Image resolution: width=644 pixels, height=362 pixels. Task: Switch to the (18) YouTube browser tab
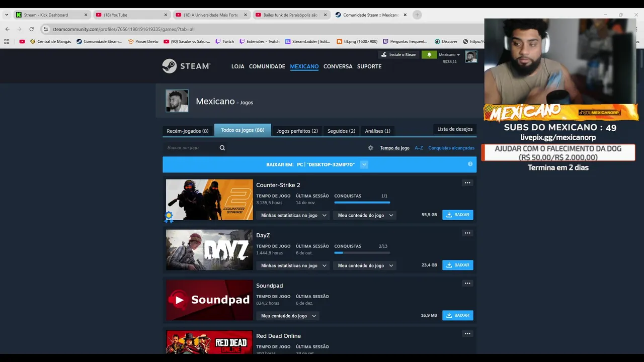(131, 15)
